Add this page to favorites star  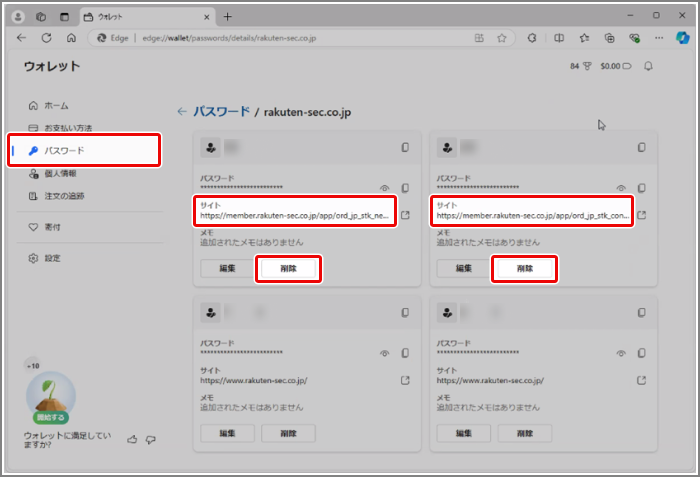(502, 38)
